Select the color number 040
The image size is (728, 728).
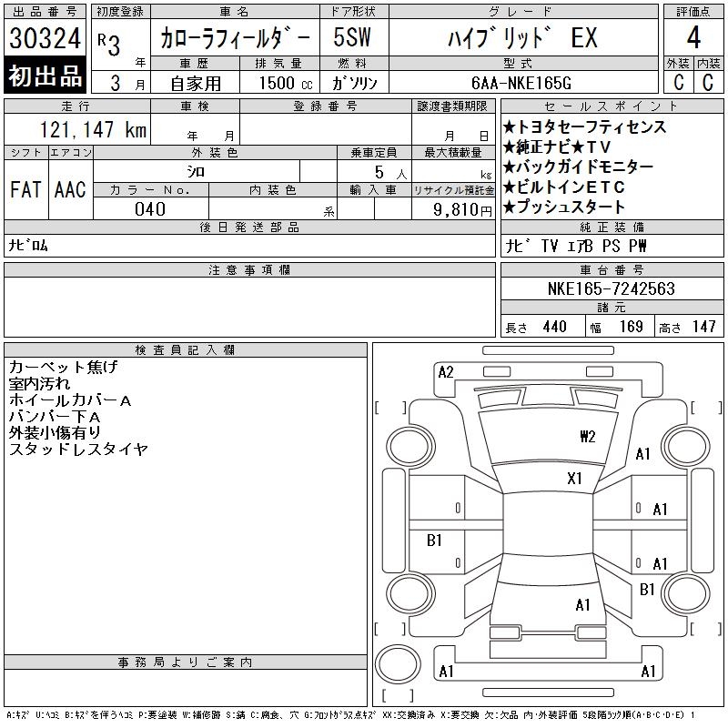coord(150,209)
